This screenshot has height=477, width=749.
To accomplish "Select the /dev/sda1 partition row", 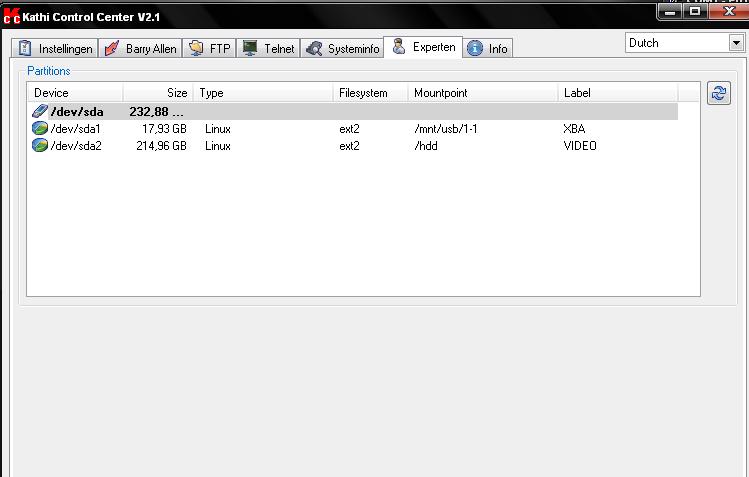I will (353, 128).
